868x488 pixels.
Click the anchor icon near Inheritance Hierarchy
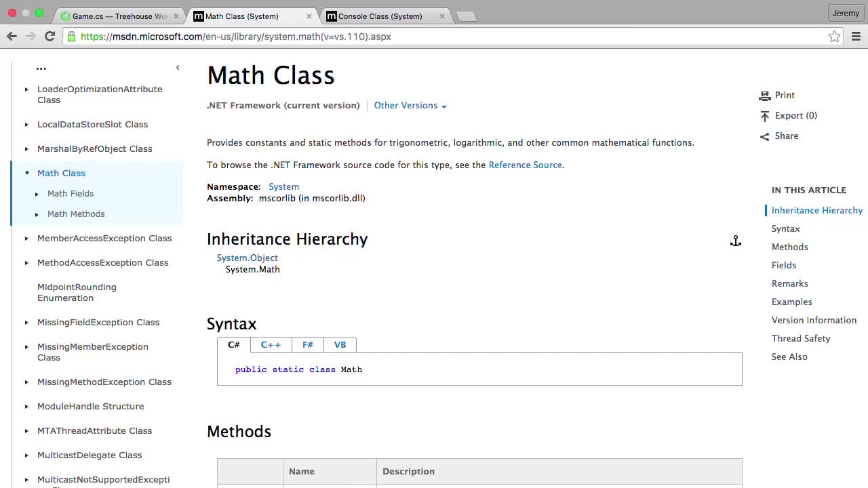735,241
